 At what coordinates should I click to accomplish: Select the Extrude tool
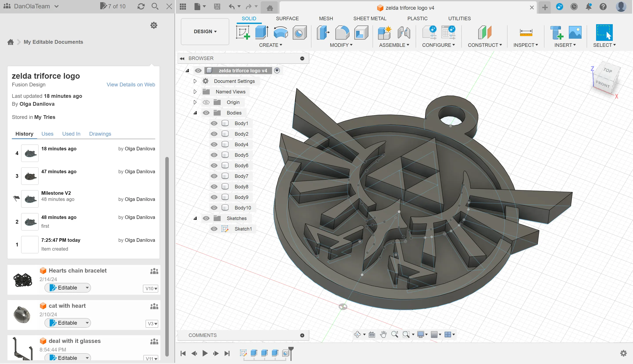coord(262,33)
